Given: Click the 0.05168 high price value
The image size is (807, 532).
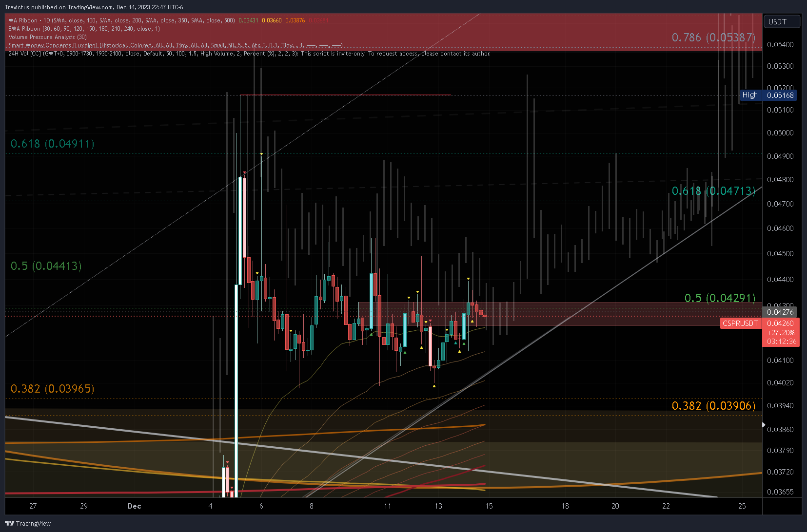Looking at the screenshot, I should 780,95.
